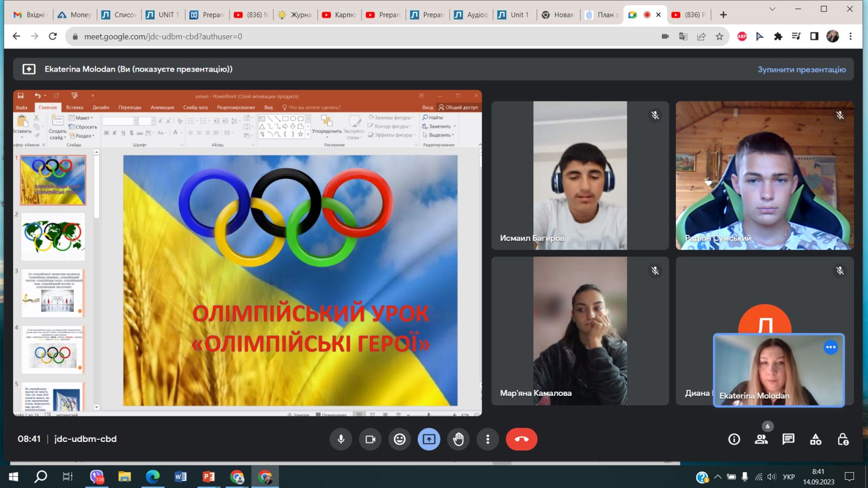Image resolution: width=868 pixels, height=488 pixels.
Task: Open emoji reactions in Meet
Action: (400, 439)
